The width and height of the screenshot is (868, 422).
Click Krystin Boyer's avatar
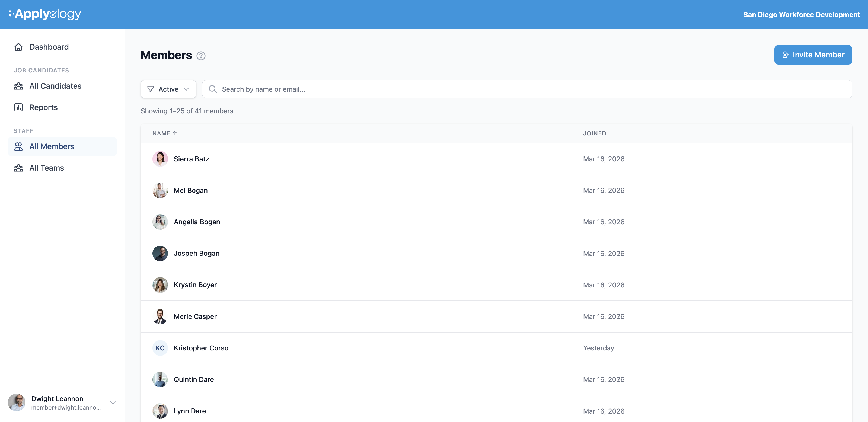tap(160, 285)
